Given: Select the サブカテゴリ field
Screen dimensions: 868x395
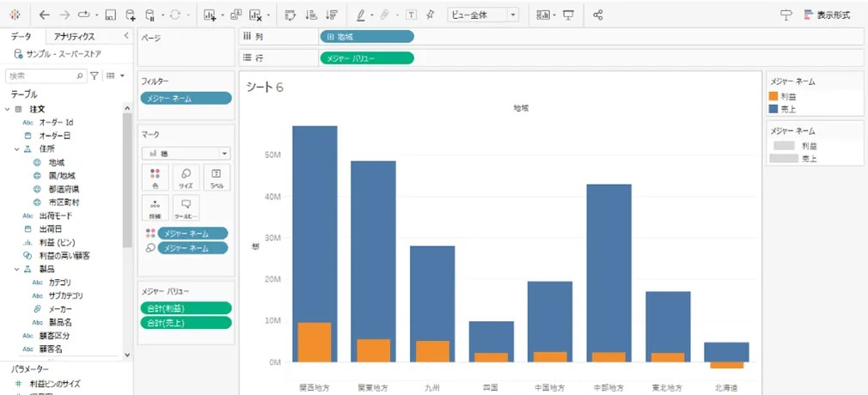Looking at the screenshot, I should pos(65,295).
